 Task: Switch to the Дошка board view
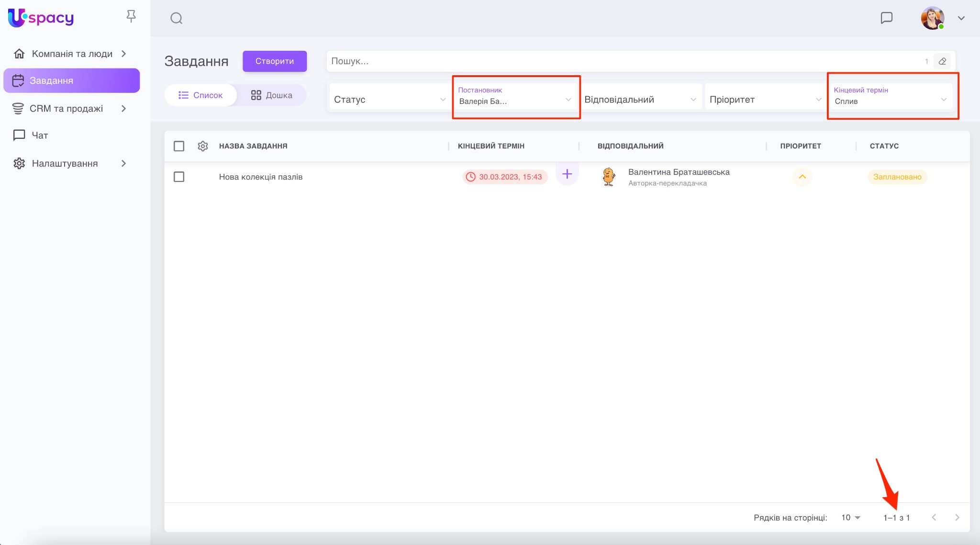point(271,95)
